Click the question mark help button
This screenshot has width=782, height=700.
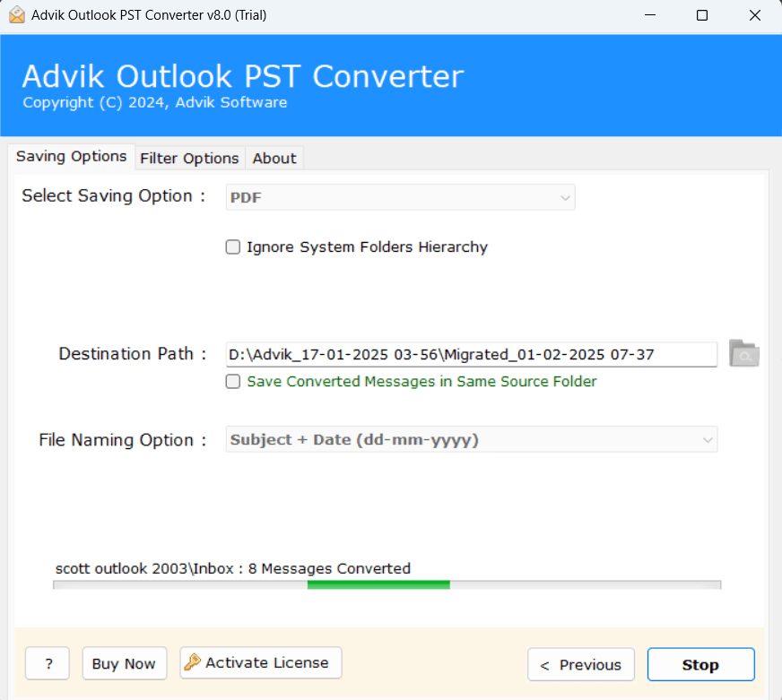tap(48, 663)
